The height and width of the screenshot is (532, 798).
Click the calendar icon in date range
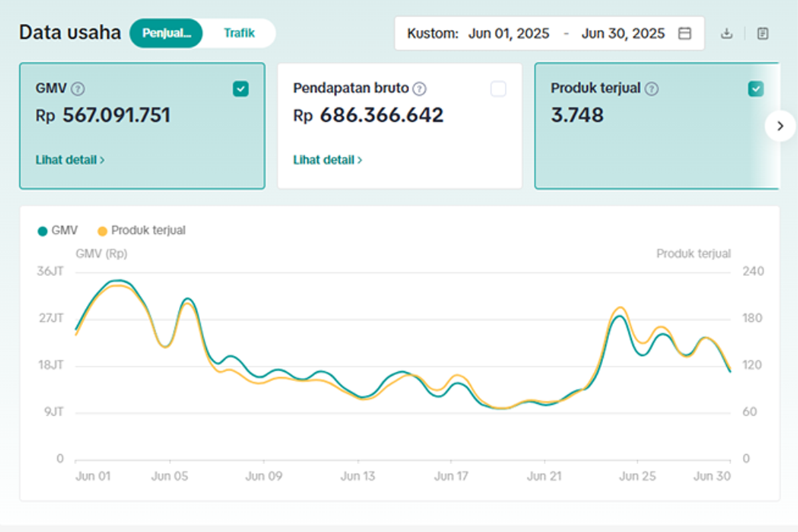pyautogui.click(x=684, y=33)
